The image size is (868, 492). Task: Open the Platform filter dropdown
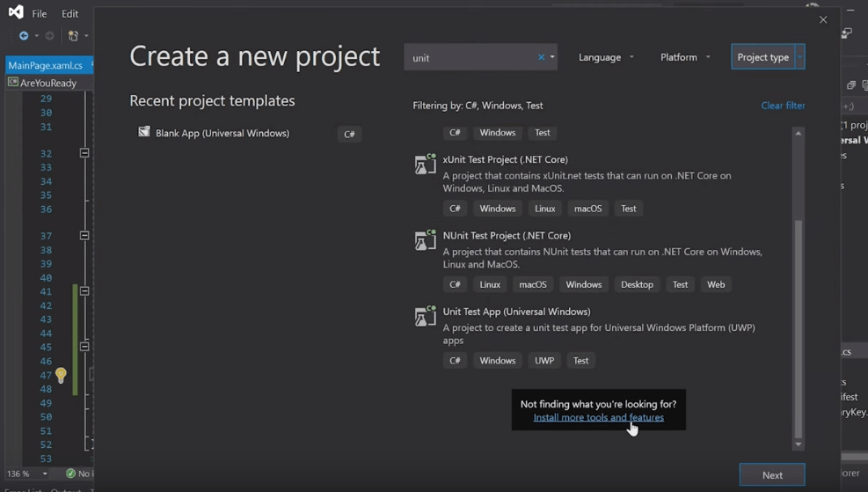click(x=685, y=57)
